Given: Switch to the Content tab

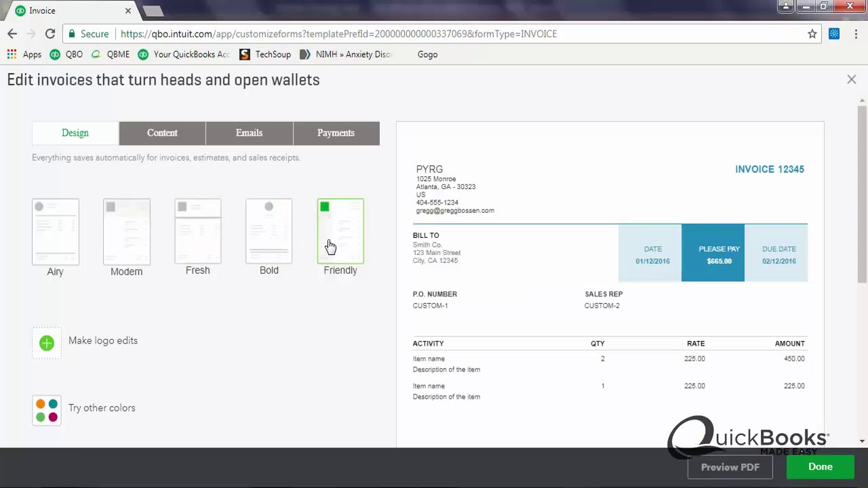Looking at the screenshot, I should [x=162, y=133].
